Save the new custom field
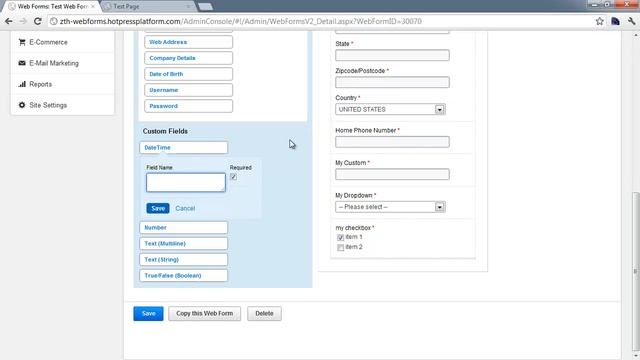The width and height of the screenshot is (640, 360). pyautogui.click(x=158, y=208)
